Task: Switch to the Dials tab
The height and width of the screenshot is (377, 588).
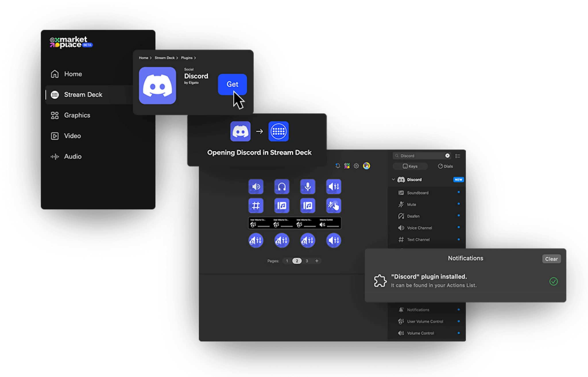Action: tap(446, 166)
